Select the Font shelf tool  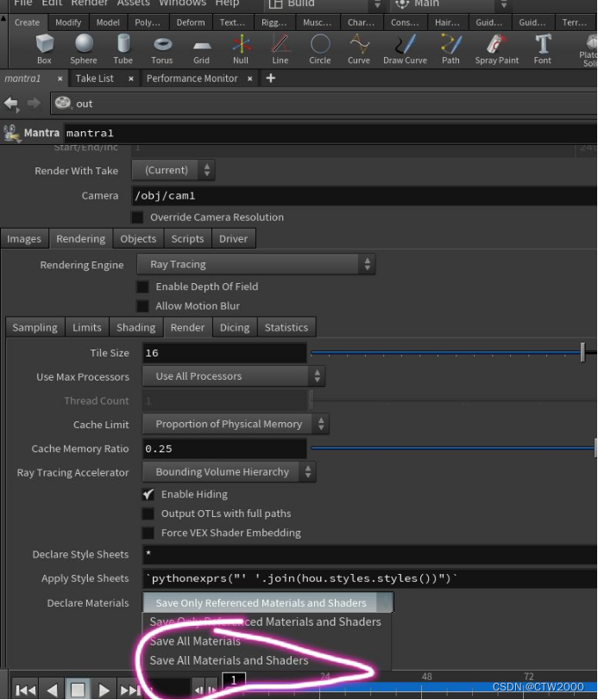tap(543, 49)
